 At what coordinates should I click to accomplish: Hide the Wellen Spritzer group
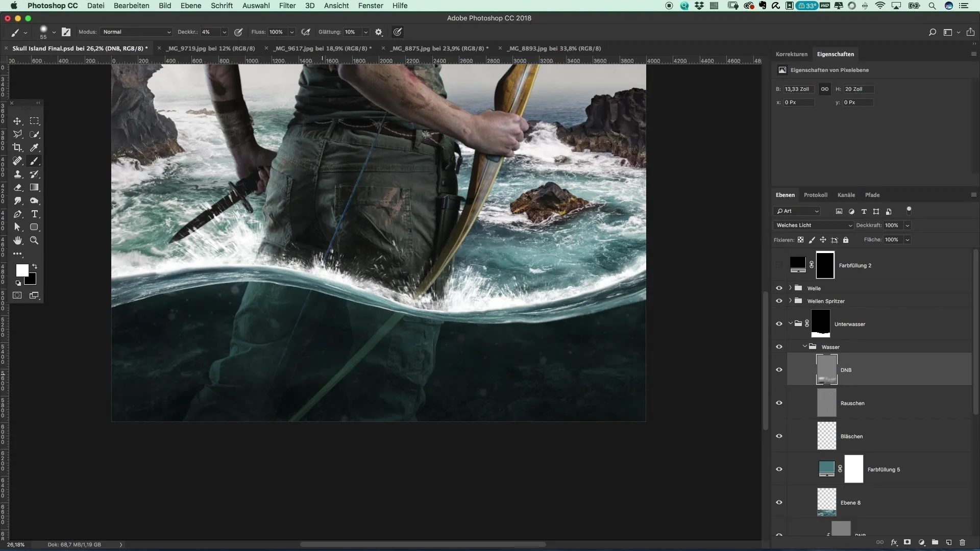pyautogui.click(x=779, y=301)
